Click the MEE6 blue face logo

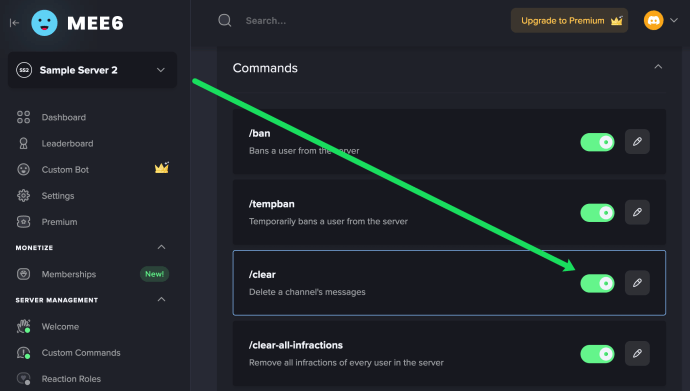click(44, 23)
